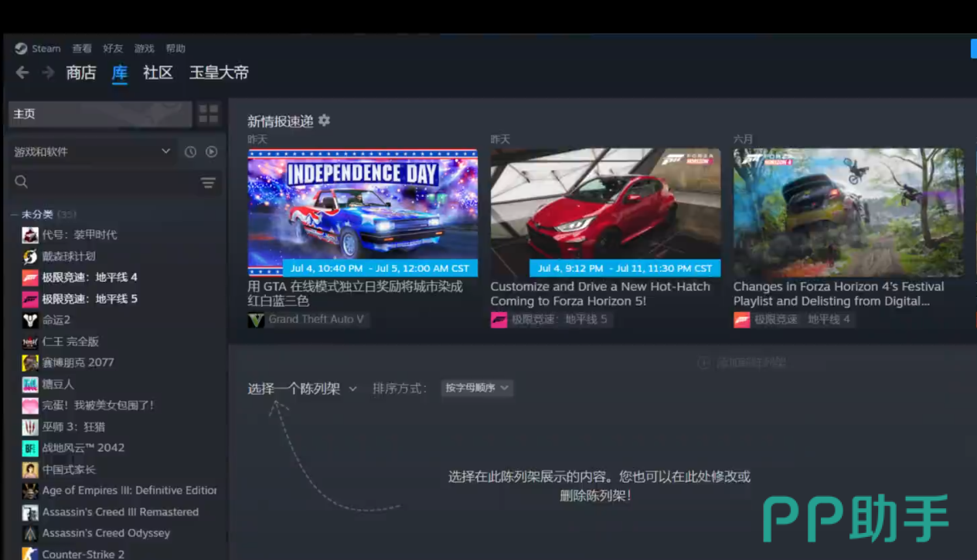Viewport: 977px width, 560px height.
Task: Switch to the 商店 tab
Action: pyautogui.click(x=81, y=73)
